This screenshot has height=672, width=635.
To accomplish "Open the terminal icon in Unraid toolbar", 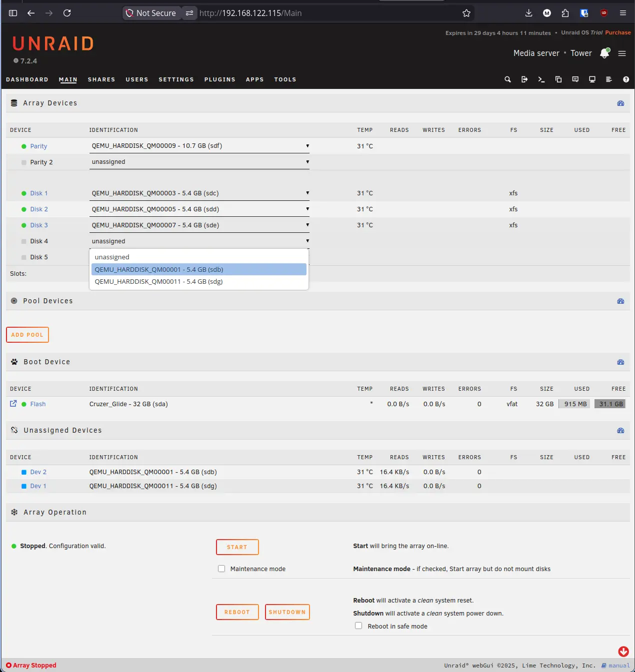I will 541,79.
